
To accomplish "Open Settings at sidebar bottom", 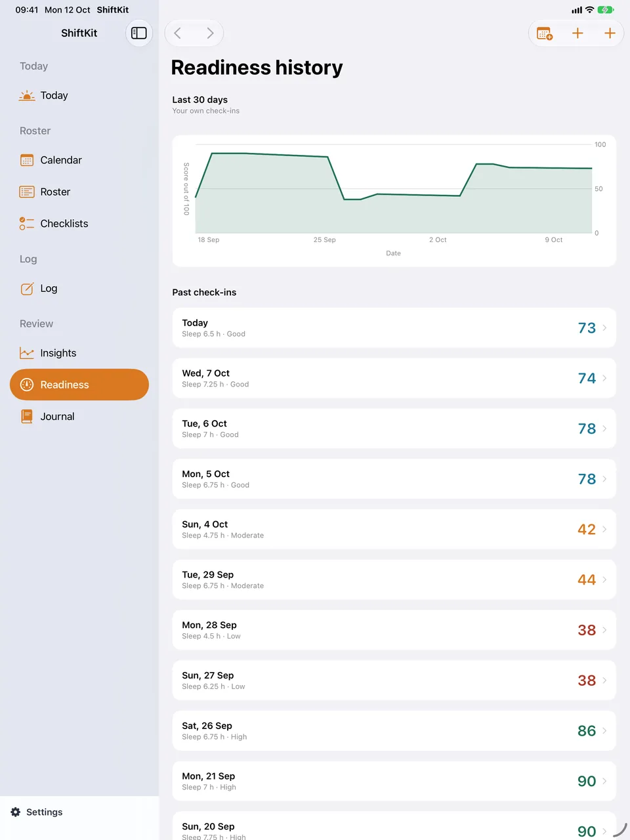I will point(79,812).
